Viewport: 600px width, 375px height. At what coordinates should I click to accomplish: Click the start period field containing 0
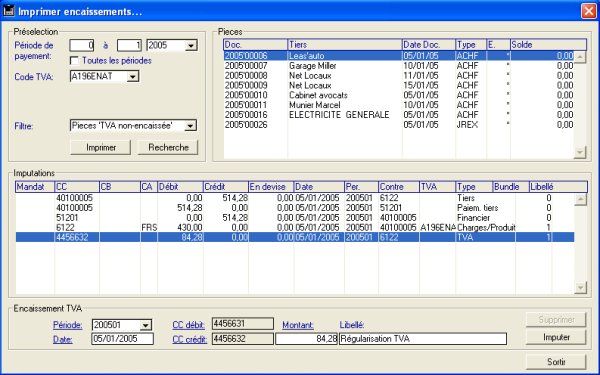(x=82, y=46)
